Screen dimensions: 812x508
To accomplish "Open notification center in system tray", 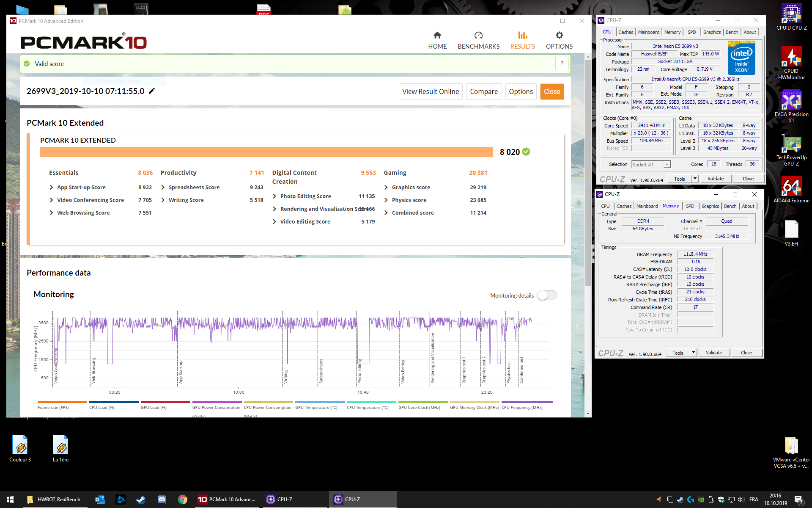I will (798, 500).
